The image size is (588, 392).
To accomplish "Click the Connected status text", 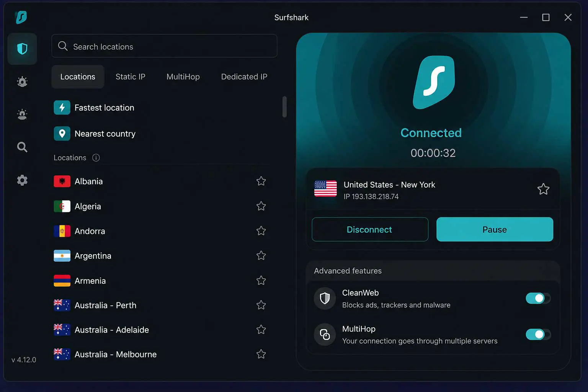I will 431,133.
